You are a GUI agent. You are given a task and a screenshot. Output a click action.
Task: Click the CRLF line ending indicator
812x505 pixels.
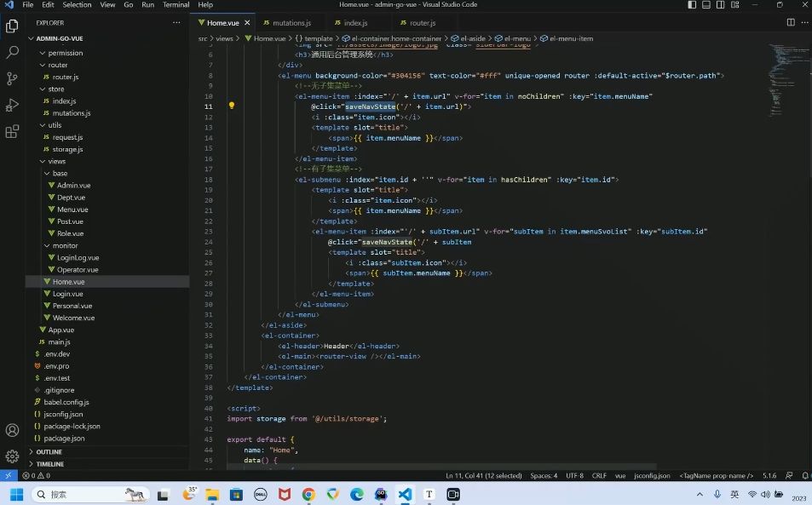tap(599, 475)
